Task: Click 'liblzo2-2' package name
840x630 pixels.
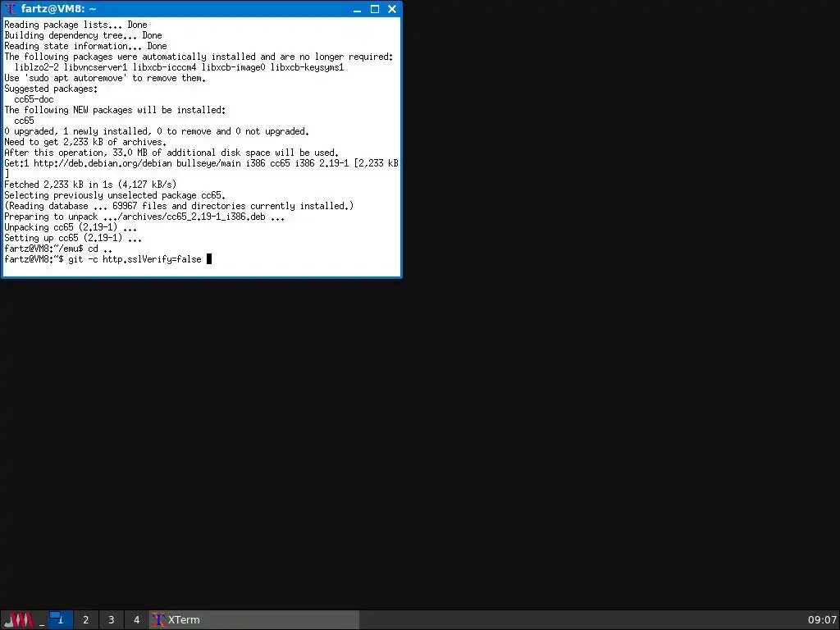Action: (36, 67)
